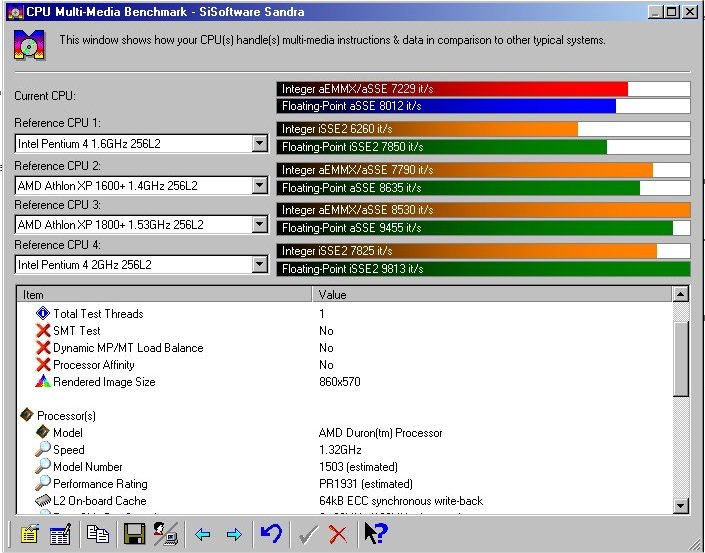Open the Reference CPU 4 dropdown
The width and height of the screenshot is (705, 553).
click(x=260, y=265)
